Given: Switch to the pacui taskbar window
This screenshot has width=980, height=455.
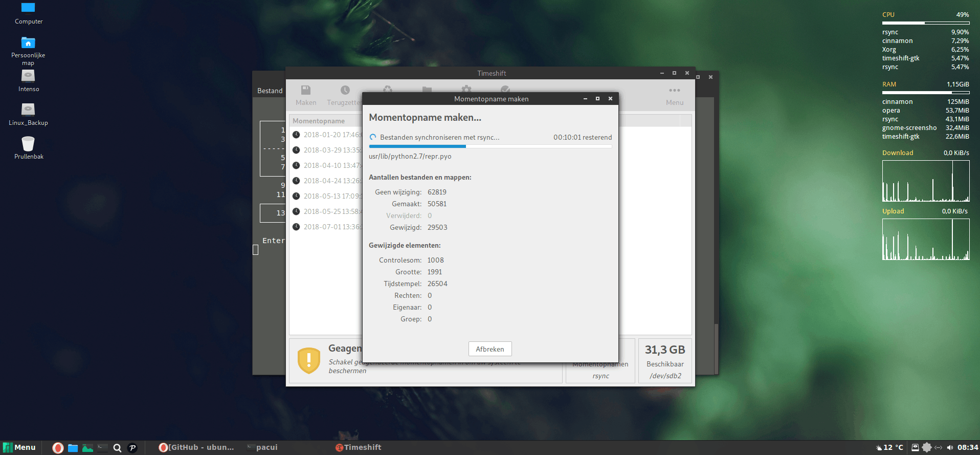Looking at the screenshot, I should click(262, 447).
